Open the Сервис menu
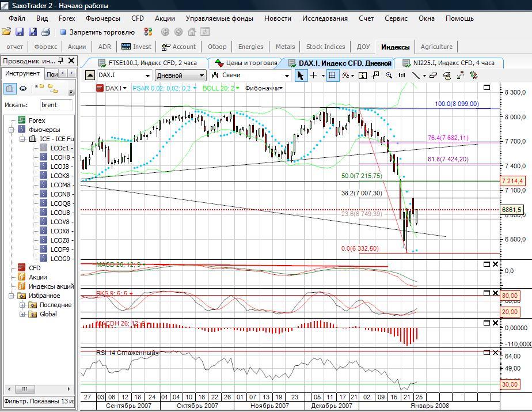This screenshot has width=532, height=412. pos(396,18)
